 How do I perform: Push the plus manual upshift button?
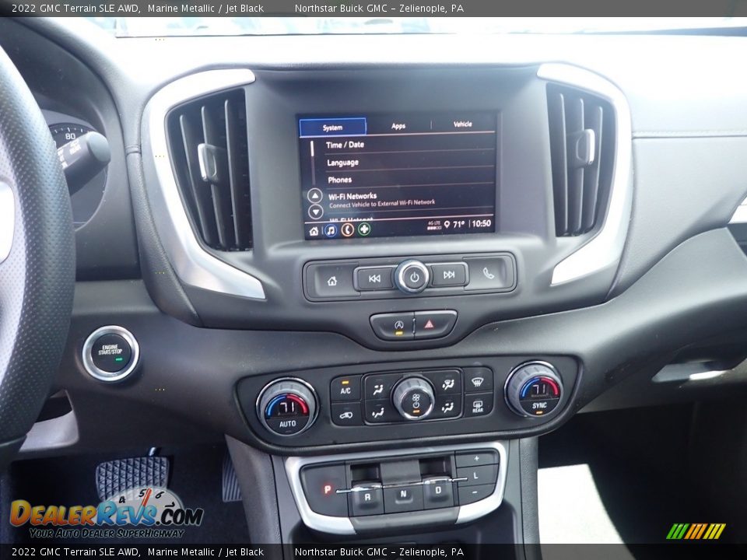[476, 459]
